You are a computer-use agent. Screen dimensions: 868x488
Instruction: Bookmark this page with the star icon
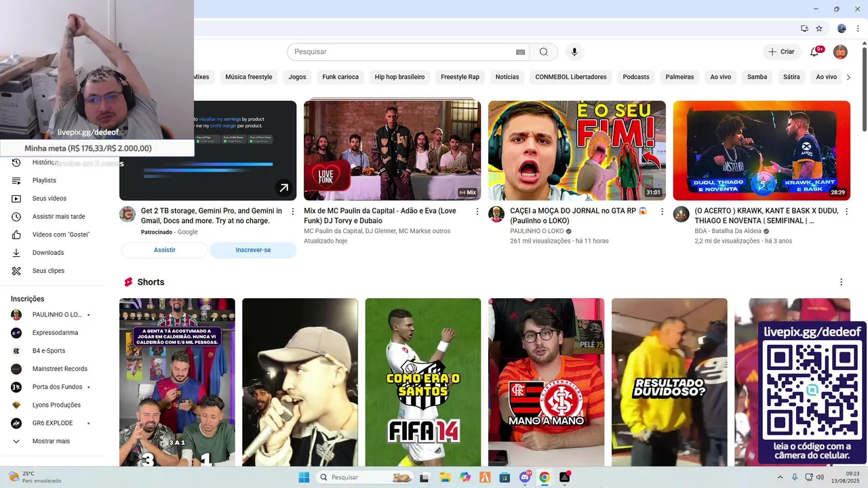pos(819,28)
